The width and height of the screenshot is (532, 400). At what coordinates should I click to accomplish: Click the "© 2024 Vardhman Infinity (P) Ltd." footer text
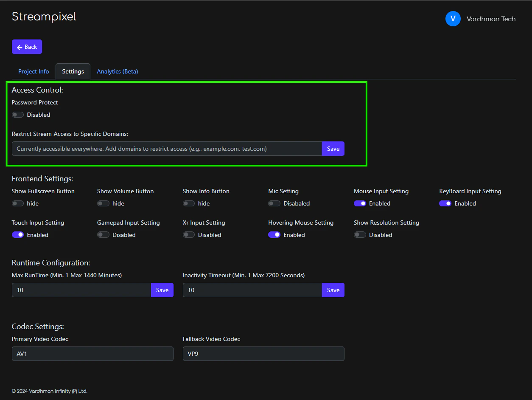click(x=50, y=391)
